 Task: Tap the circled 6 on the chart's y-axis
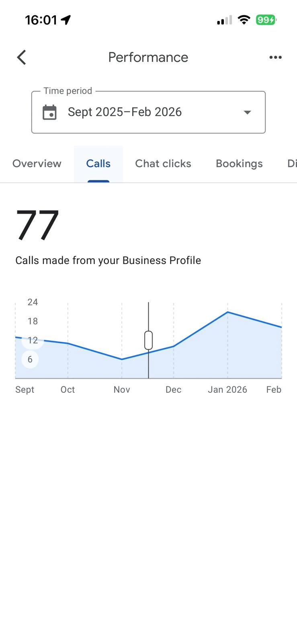click(30, 359)
